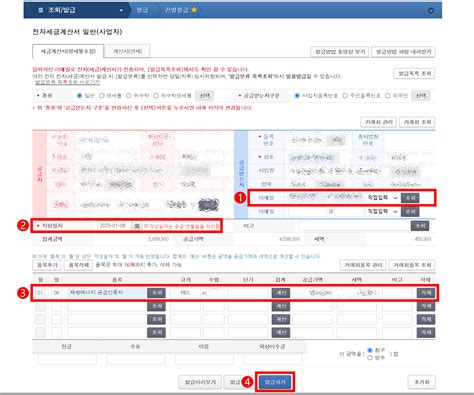The image size is (474, 395).
Task: Click the 수표 amount input field
Action: [135, 359]
